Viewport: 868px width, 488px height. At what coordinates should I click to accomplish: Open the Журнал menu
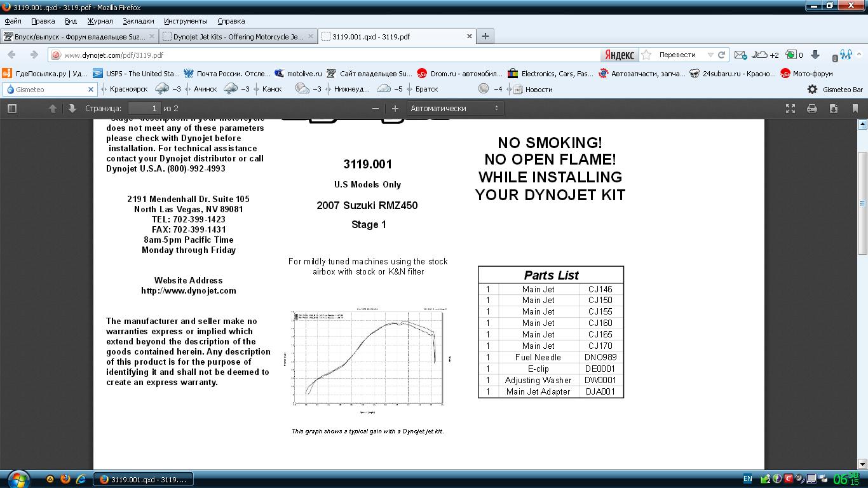click(100, 21)
